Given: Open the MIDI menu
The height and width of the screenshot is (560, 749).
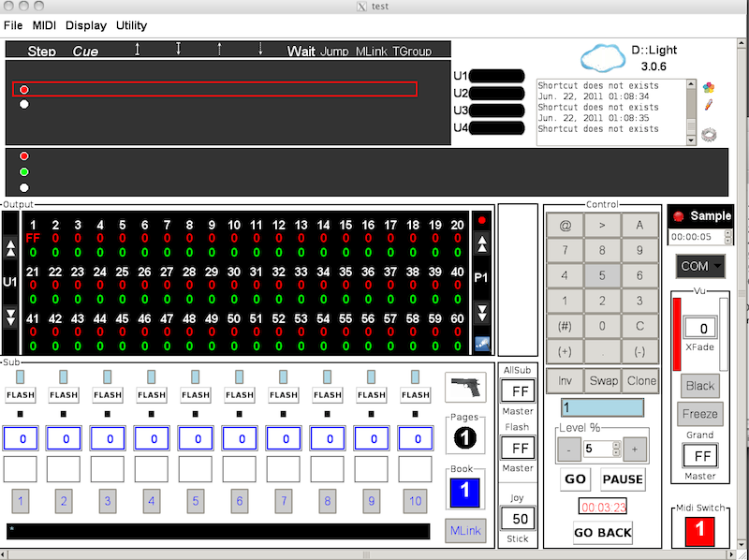Looking at the screenshot, I should click(x=44, y=25).
